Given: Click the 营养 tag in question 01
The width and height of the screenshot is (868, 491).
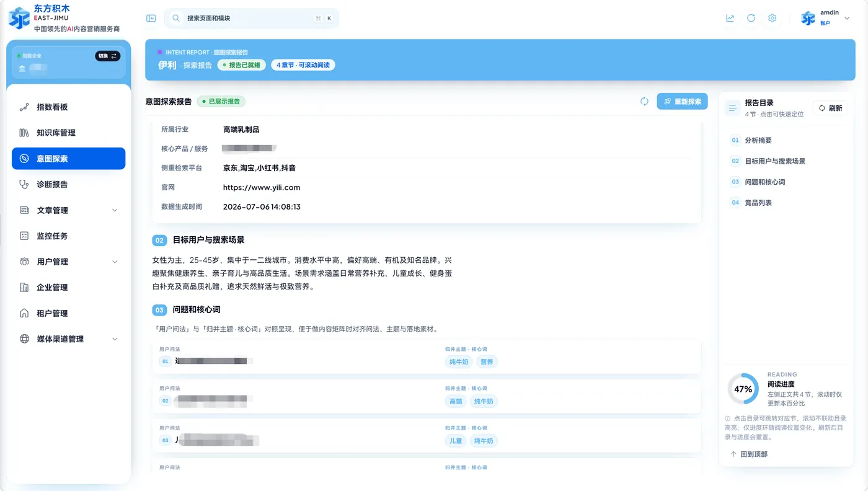Looking at the screenshot, I should click(487, 361).
